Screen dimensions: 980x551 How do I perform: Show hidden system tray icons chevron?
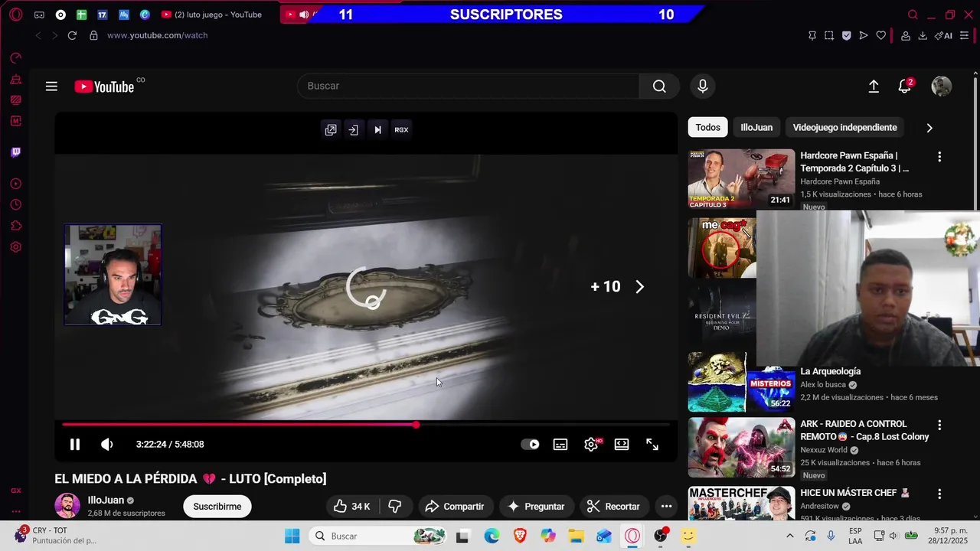click(790, 536)
